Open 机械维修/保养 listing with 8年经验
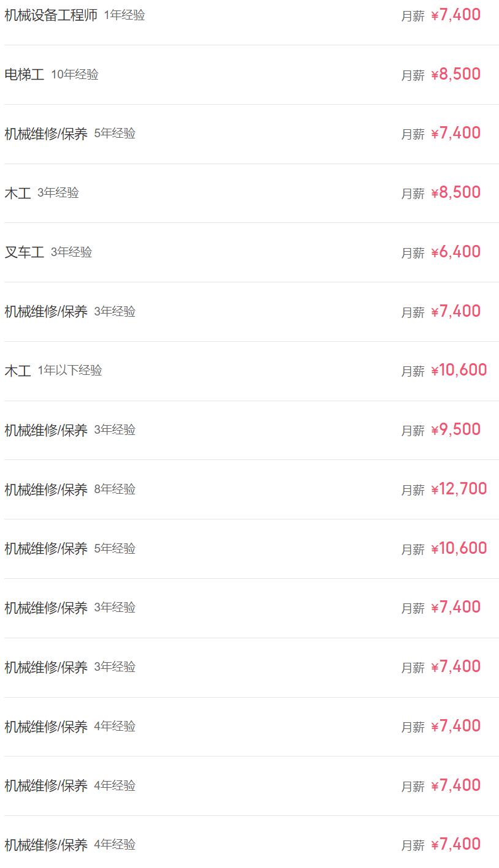 (x=46, y=489)
